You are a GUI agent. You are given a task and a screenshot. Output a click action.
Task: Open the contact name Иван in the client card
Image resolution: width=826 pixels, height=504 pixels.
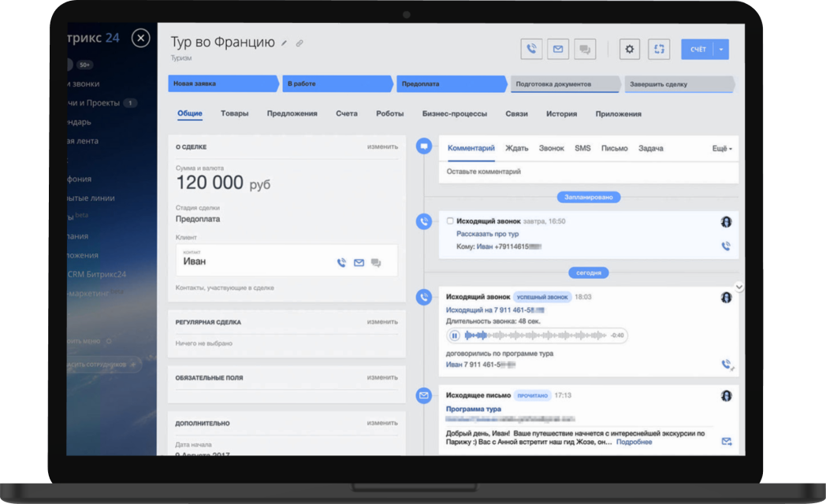coord(195,261)
